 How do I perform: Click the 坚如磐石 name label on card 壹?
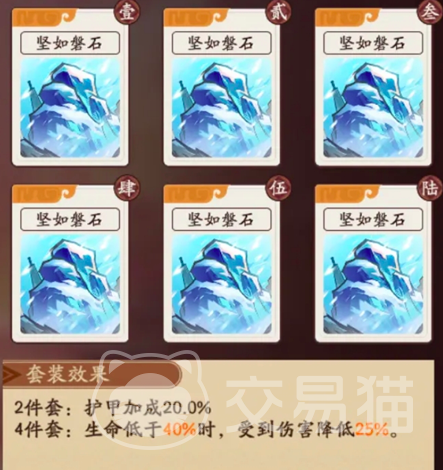point(70,43)
